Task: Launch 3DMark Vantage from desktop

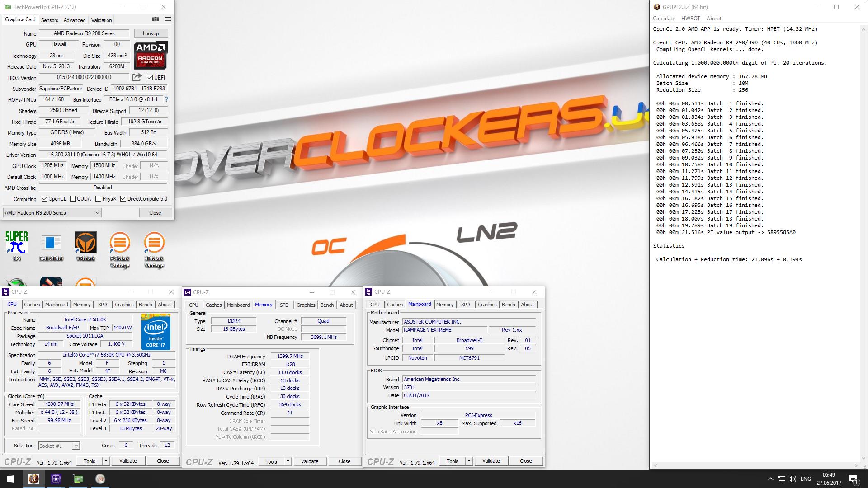Action: point(154,250)
